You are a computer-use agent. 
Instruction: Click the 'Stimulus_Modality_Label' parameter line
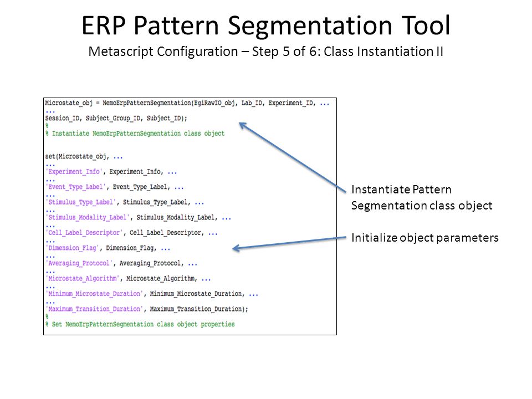pos(138,217)
